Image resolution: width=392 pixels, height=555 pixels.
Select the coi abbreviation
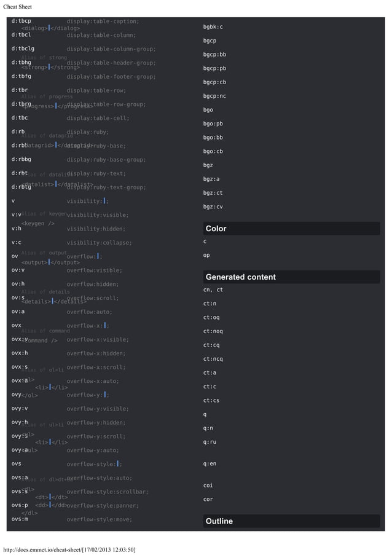point(208,486)
